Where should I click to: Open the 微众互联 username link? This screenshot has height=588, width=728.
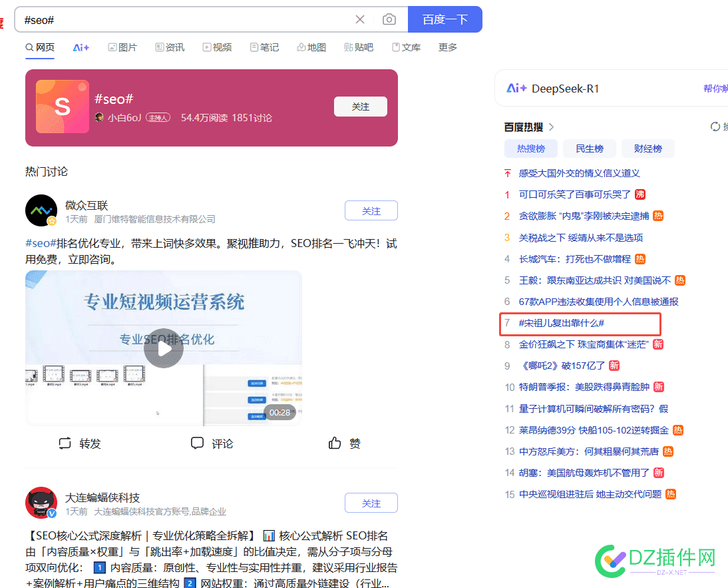pyautogui.click(x=87, y=205)
